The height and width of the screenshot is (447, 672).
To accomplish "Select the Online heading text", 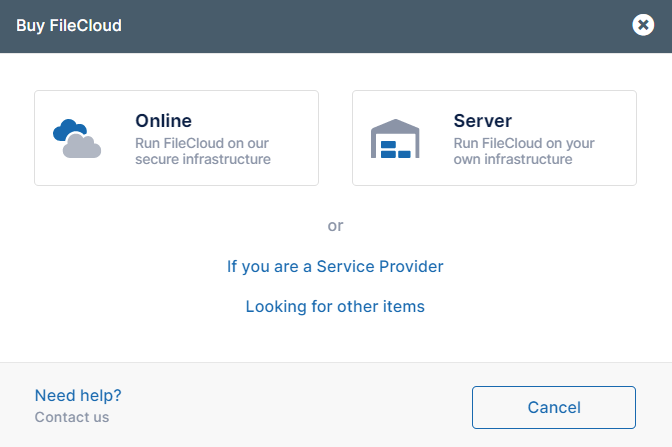I will coord(163,121).
